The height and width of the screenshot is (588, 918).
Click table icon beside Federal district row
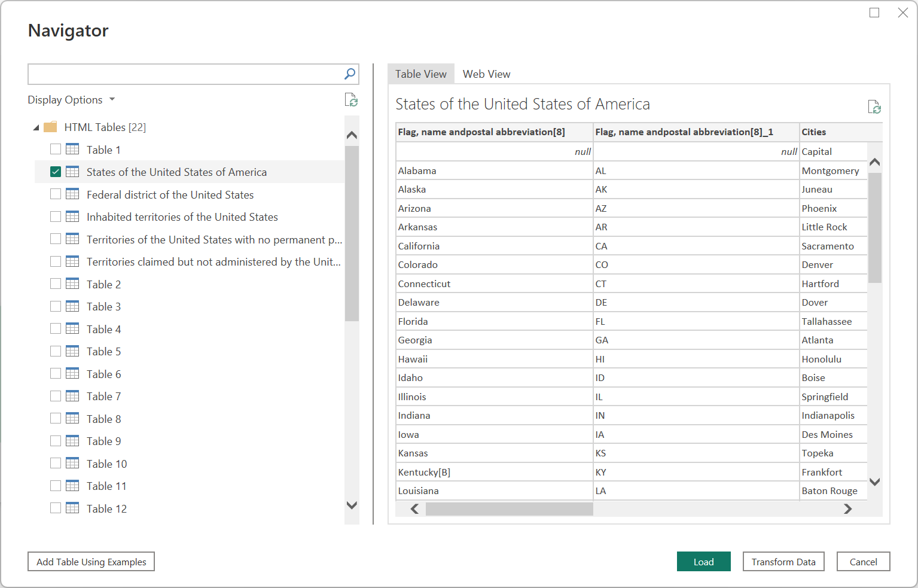(72, 194)
